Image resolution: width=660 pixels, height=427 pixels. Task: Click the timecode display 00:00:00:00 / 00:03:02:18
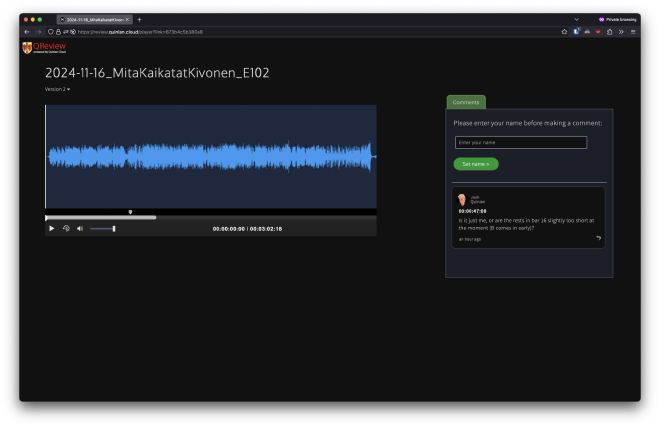[247, 229]
